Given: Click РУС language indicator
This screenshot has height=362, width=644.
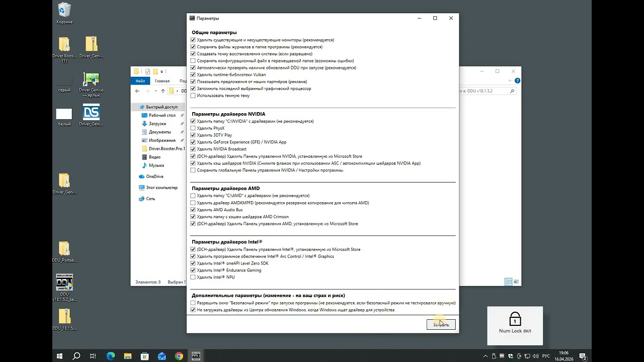Looking at the screenshot, I should [546, 356].
